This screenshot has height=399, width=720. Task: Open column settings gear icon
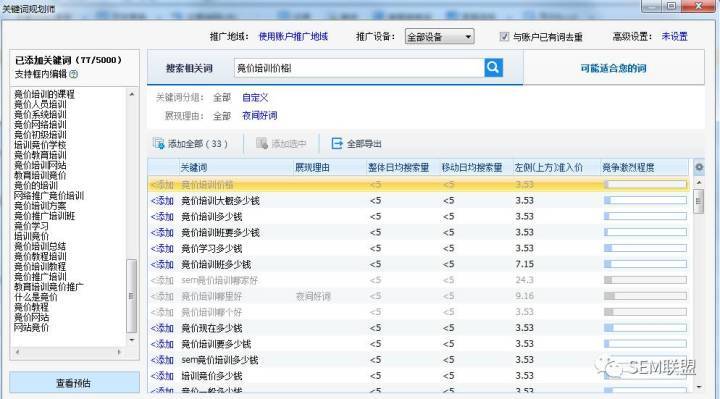click(699, 167)
